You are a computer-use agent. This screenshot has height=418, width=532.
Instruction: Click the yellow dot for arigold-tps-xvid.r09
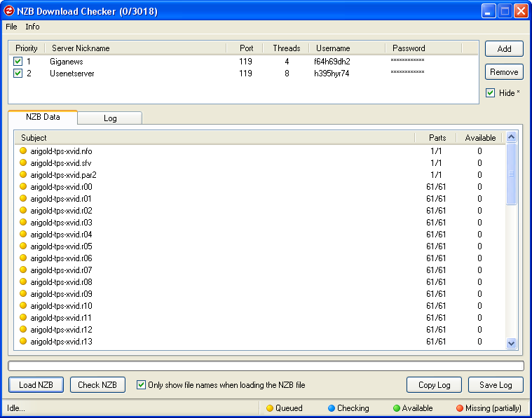(x=23, y=293)
